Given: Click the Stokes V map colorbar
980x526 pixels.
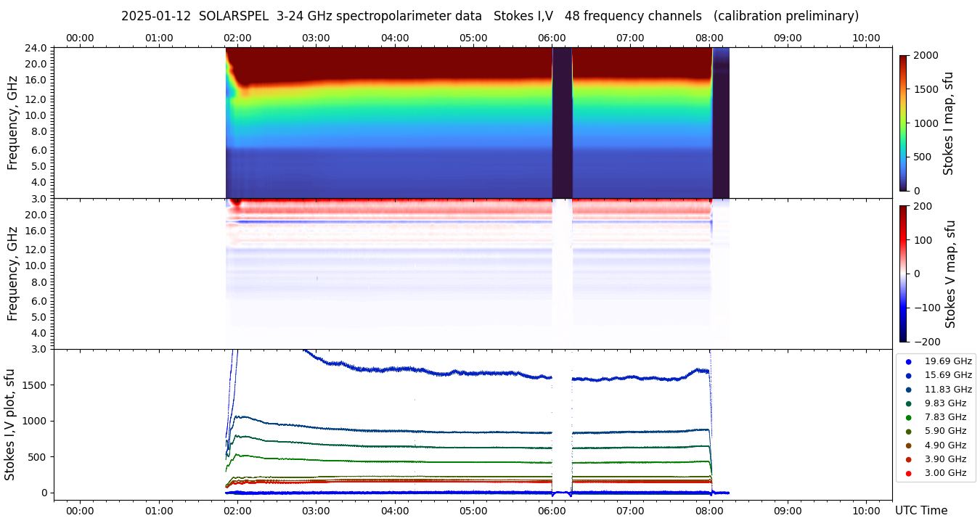Looking at the screenshot, I should click(903, 274).
